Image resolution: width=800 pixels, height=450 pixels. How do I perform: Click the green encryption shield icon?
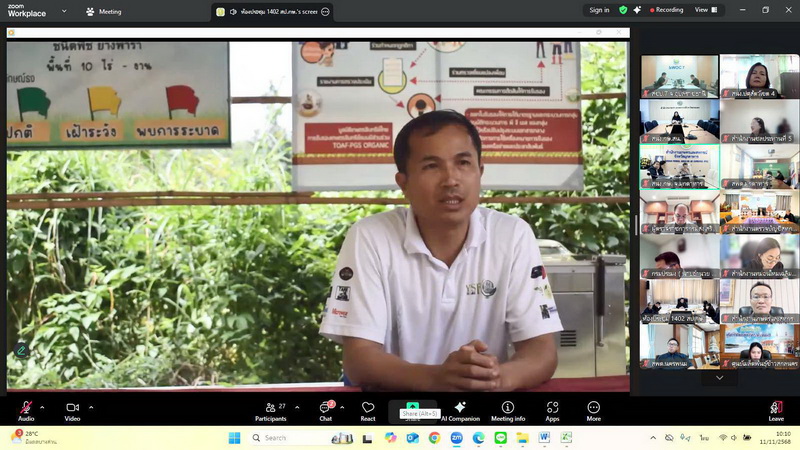click(623, 10)
